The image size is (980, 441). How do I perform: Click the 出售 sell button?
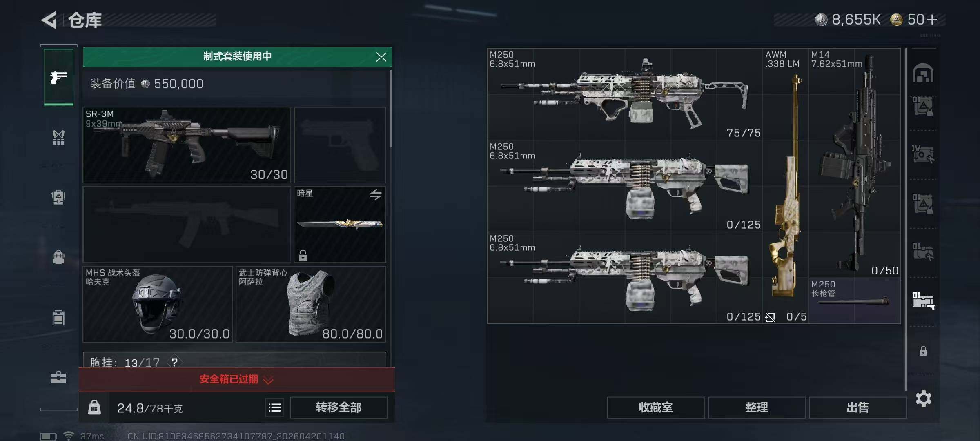[x=857, y=408]
